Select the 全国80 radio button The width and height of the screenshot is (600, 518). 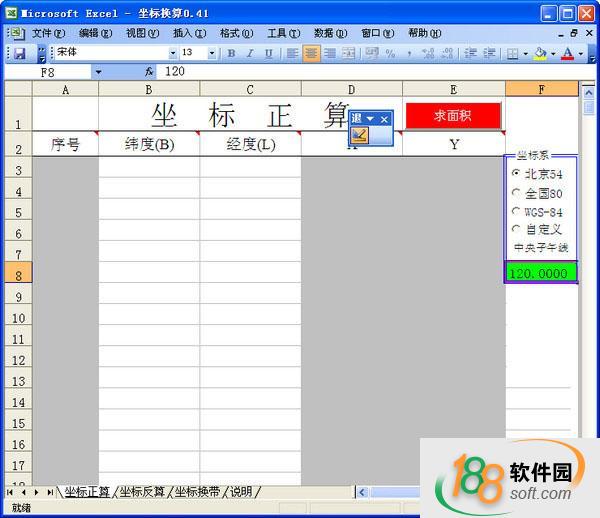[x=516, y=193]
